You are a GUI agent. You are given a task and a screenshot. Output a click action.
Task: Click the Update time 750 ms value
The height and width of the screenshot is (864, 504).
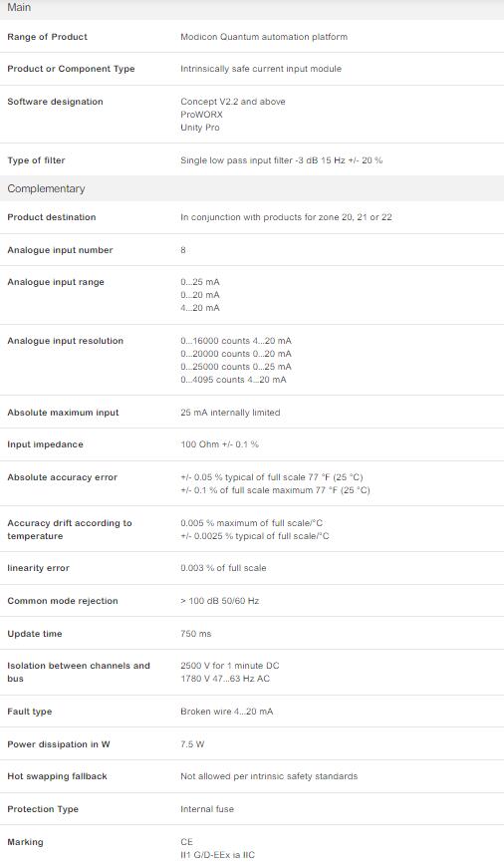coord(196,634)
